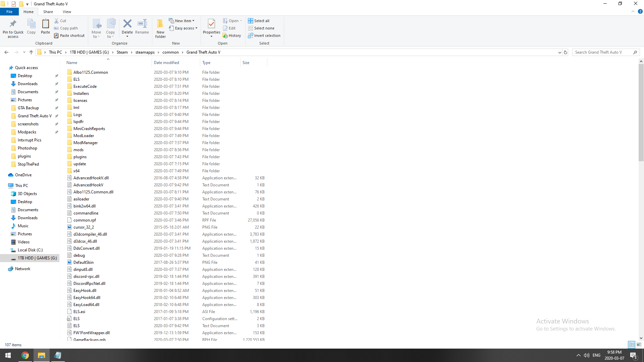Open Chrome from the taskbar

pos(25,355)
